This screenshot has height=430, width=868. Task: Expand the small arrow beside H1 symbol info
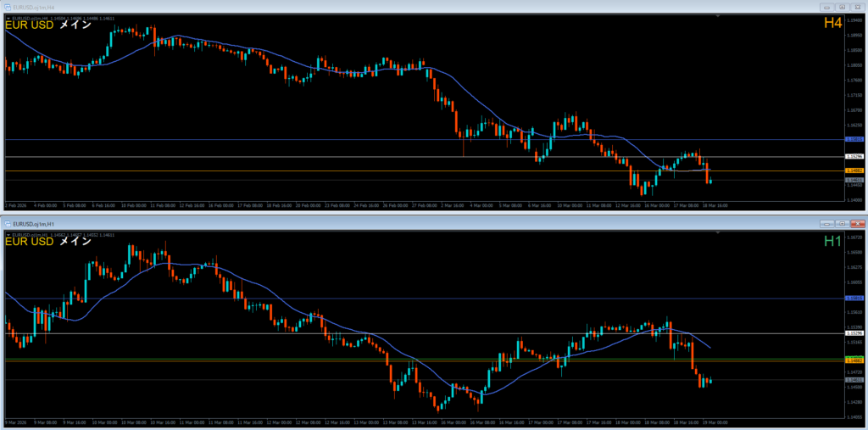coord(8,233)
